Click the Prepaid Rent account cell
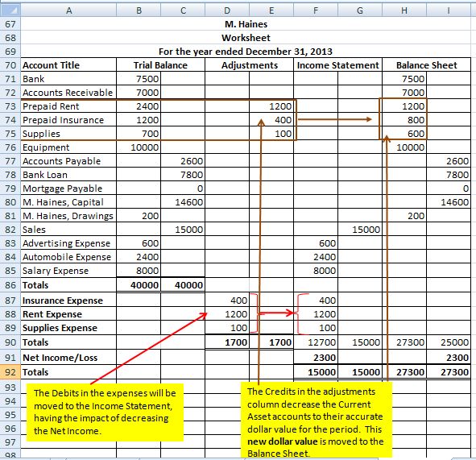 click(68, 106)
